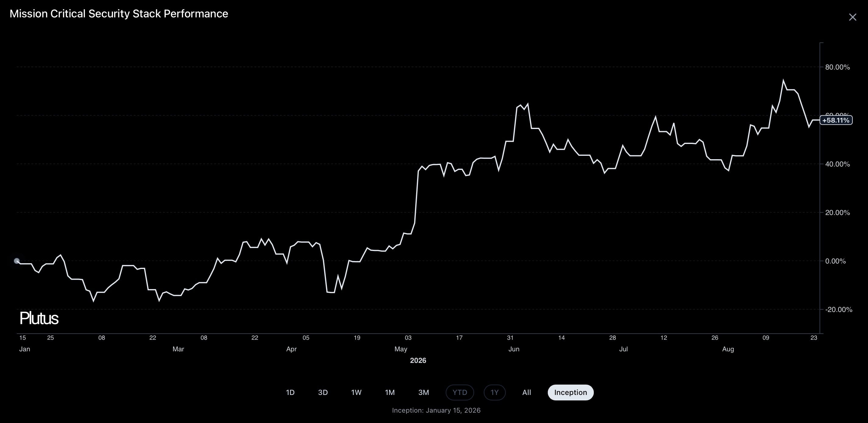Screen dimensions: 868x423
Task: Click the 20.00% axis label
Action: point(837,213)
